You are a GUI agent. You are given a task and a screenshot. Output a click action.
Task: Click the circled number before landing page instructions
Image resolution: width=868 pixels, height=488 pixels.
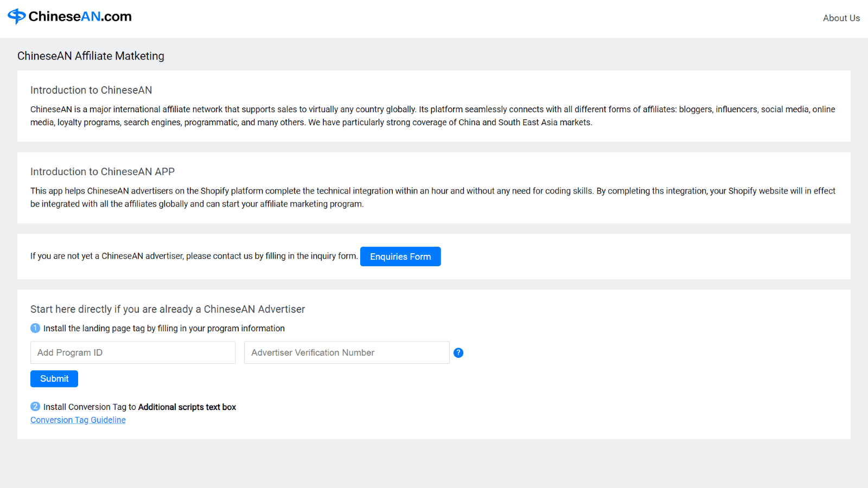click(35, 328)
